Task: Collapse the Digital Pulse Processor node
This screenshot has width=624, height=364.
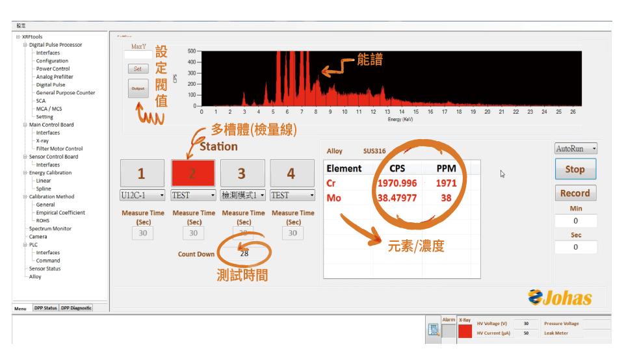Action: click(x=25, y=45)
